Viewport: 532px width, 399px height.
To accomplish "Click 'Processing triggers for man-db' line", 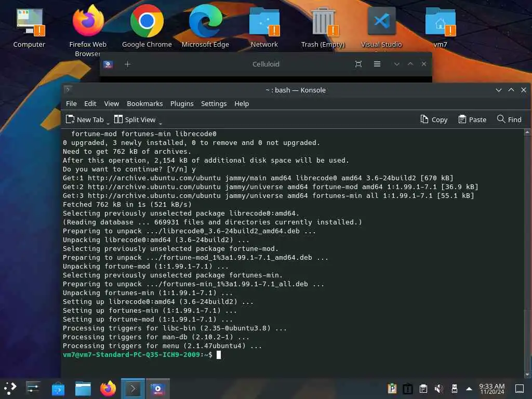I will pos(156,337).
